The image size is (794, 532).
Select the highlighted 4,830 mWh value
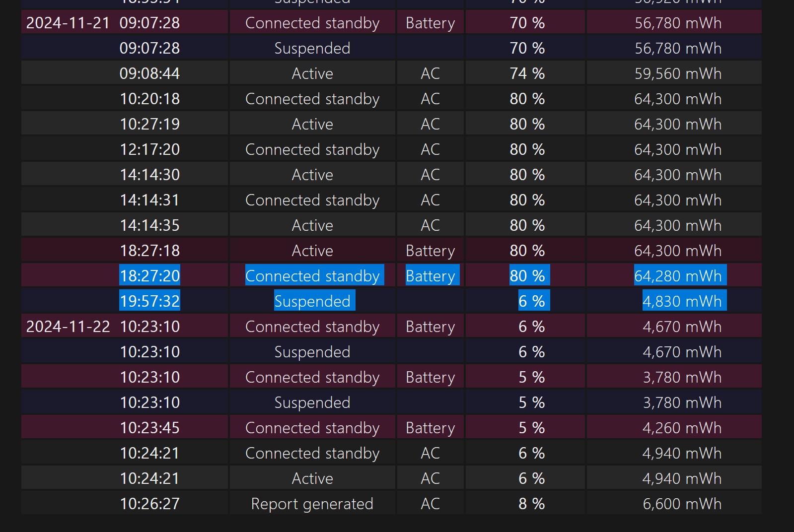coord(682,301)
